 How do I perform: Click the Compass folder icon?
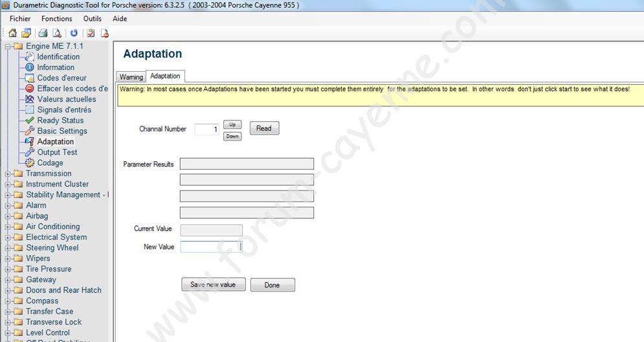(18, 301)
